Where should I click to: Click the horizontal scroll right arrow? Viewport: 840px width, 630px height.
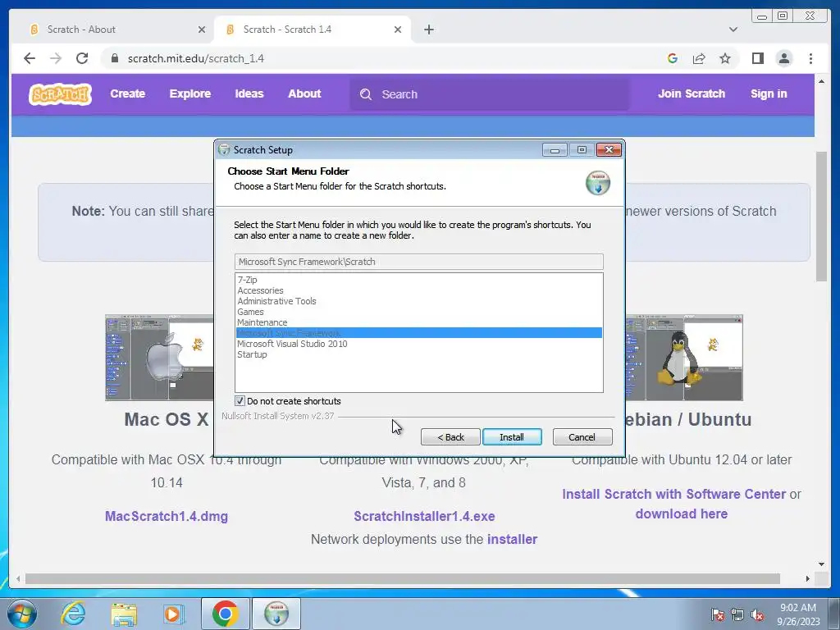click(808, 578)
